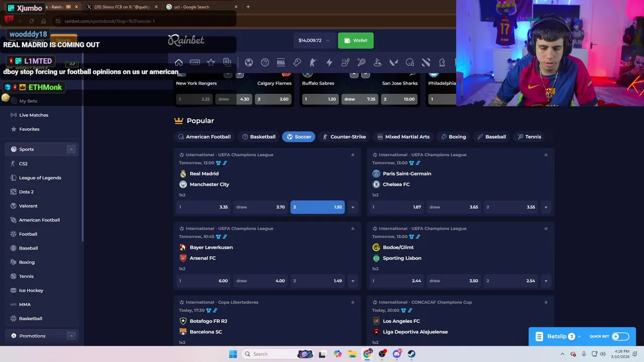
Task: Switch to American Football popular tab
Action: [x=204, y=137]
